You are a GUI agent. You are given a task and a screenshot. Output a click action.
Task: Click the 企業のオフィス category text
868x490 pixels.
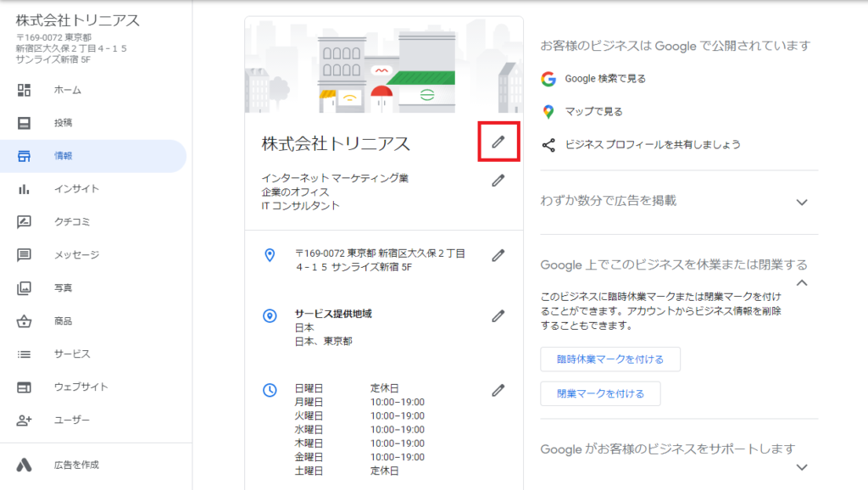tap(295, 192)
